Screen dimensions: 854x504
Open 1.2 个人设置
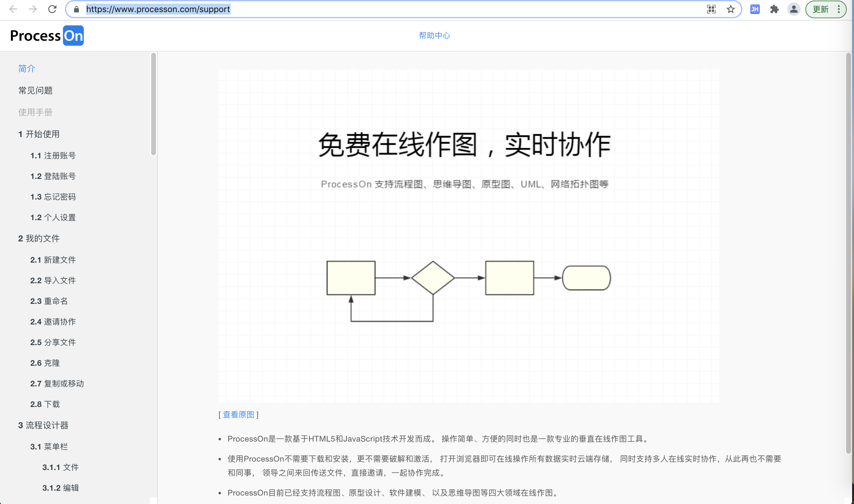click(53, 217)
